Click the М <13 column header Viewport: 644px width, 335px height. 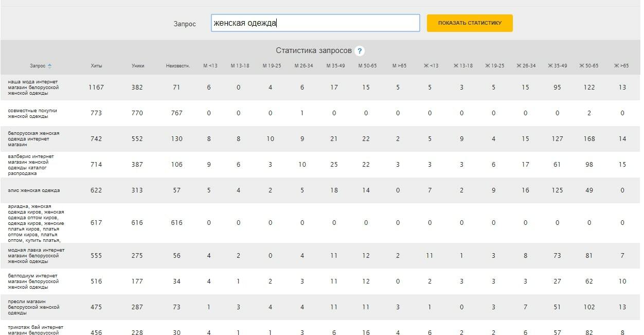pos(210,66)
